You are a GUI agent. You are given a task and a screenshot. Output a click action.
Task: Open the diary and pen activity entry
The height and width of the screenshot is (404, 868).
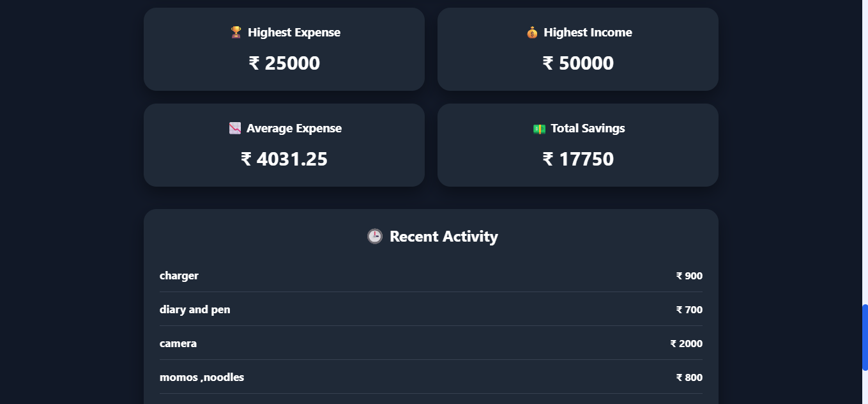pyautogui.click(x=431, y=309)
